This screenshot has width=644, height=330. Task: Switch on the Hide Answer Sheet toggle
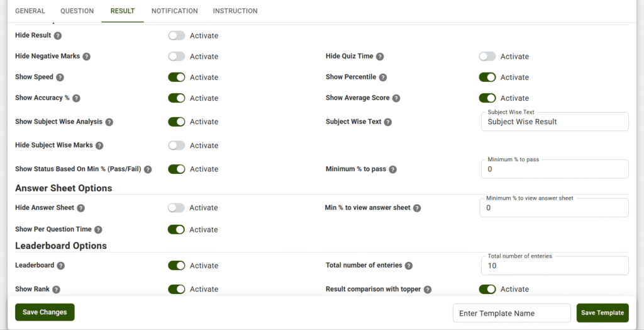176,208
